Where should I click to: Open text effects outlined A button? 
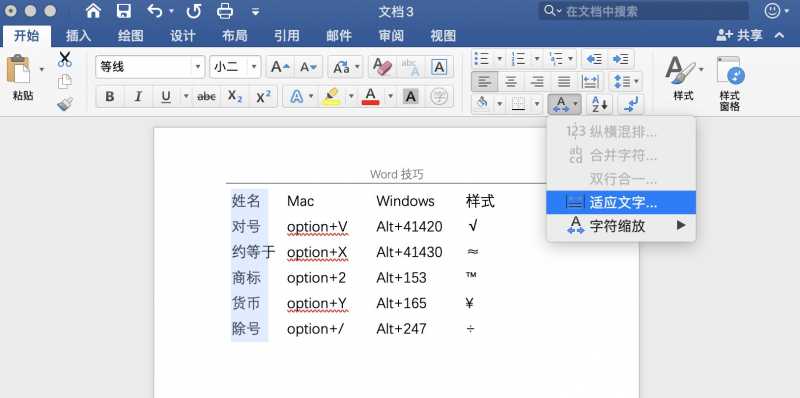(x=297, y=96)
